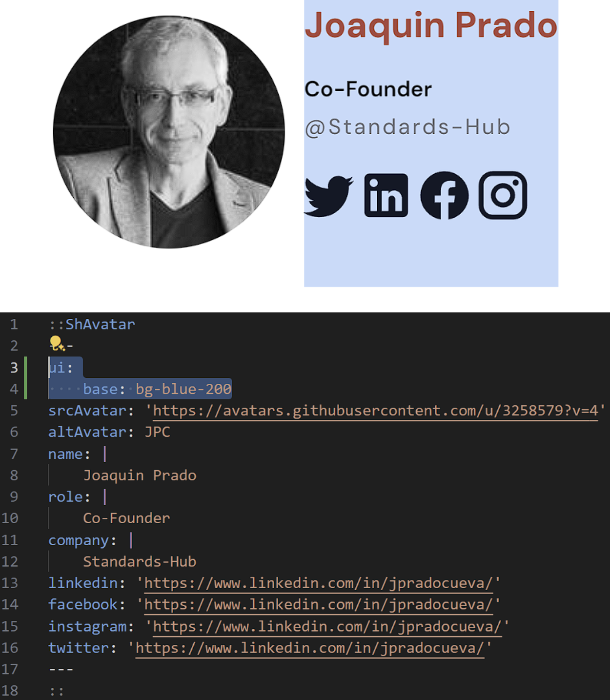Click the Facebook logo icon

pos(445,195)
